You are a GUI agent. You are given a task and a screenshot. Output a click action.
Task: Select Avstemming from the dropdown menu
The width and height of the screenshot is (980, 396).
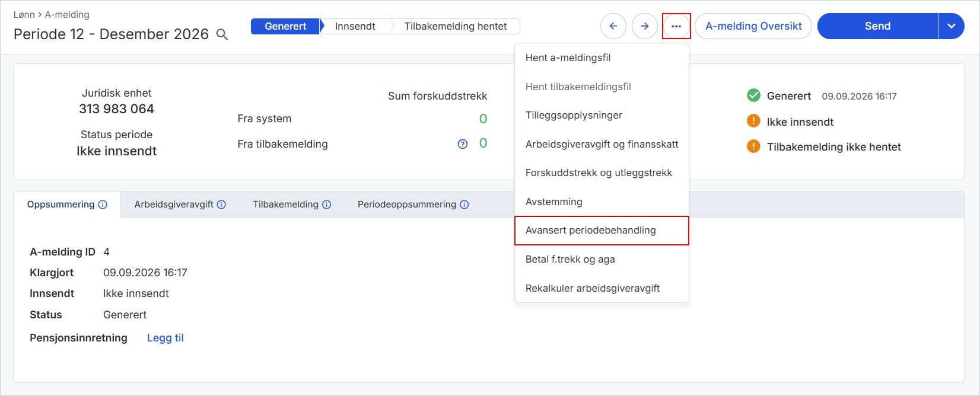[602, 202]
